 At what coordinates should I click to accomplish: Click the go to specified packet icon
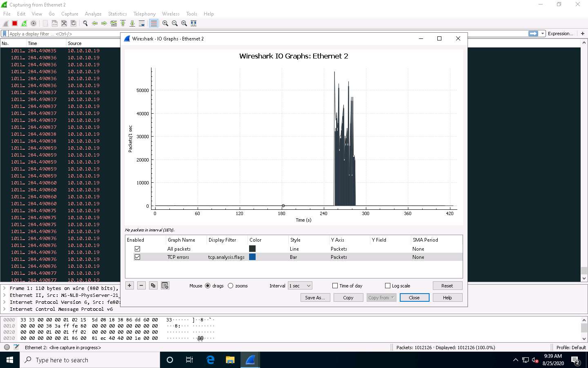tap(114, 23)
